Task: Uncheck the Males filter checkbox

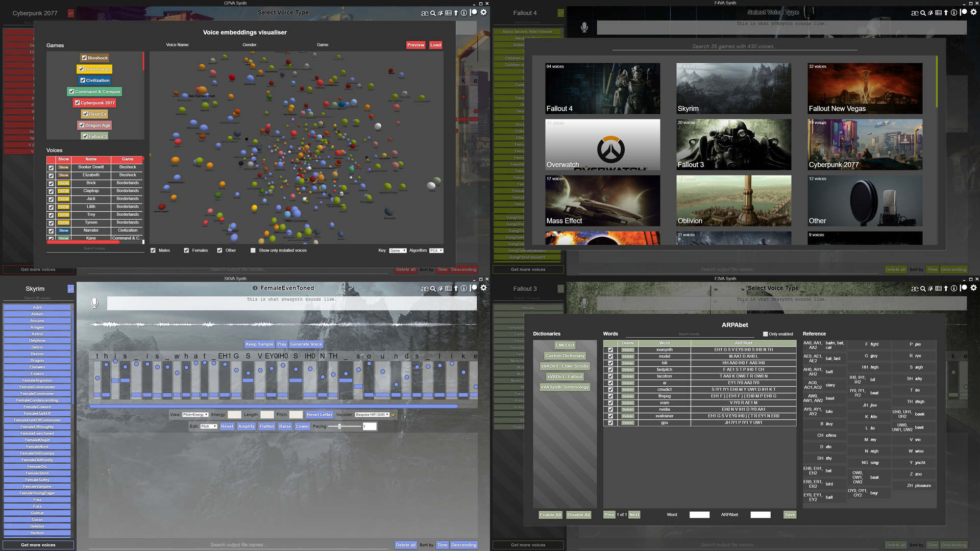Action: coord(153,251)
